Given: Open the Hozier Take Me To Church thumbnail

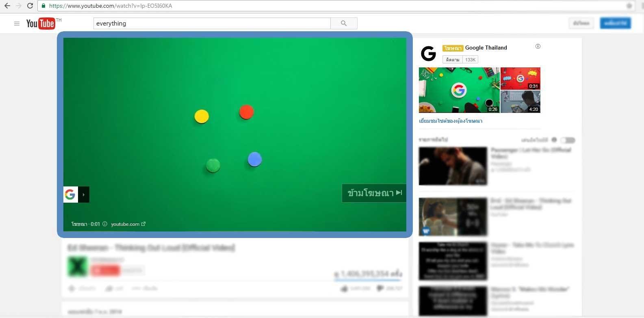Looking at the screenshot, I should click(x=453, y=261).
